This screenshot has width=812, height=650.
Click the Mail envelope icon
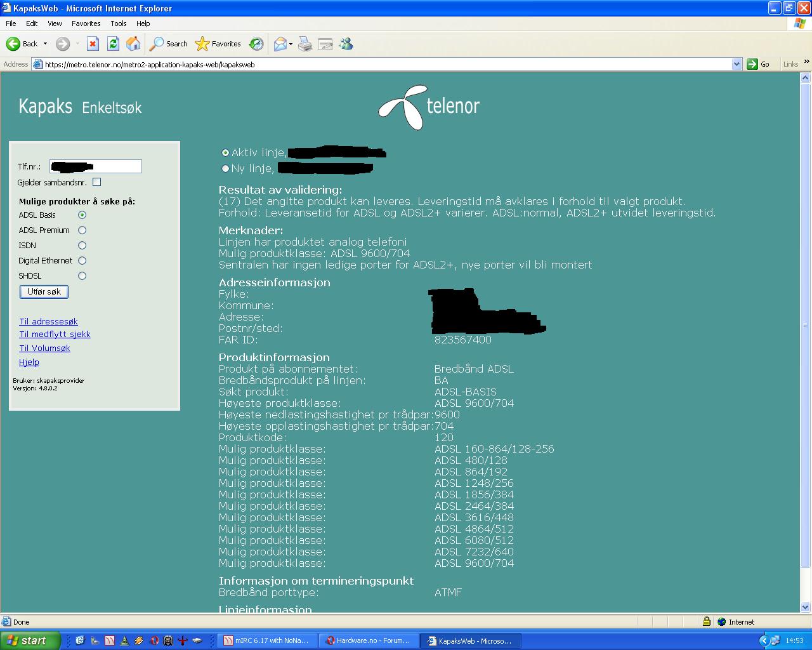click(x=280, y=44)
